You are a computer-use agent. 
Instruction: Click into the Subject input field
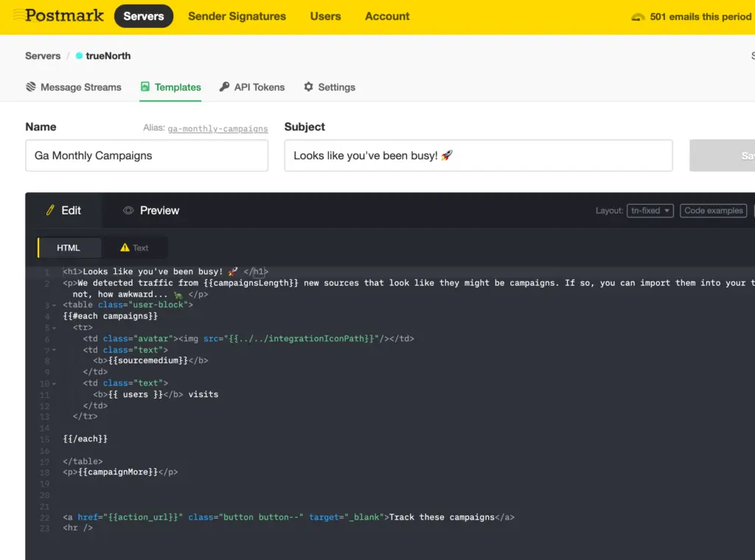pos(478,155)
